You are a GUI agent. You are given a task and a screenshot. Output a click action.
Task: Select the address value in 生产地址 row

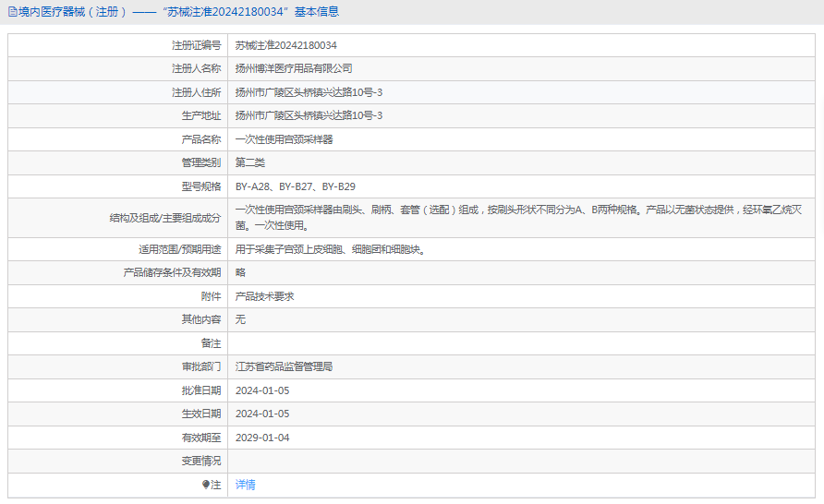click(x=309, y=115)
